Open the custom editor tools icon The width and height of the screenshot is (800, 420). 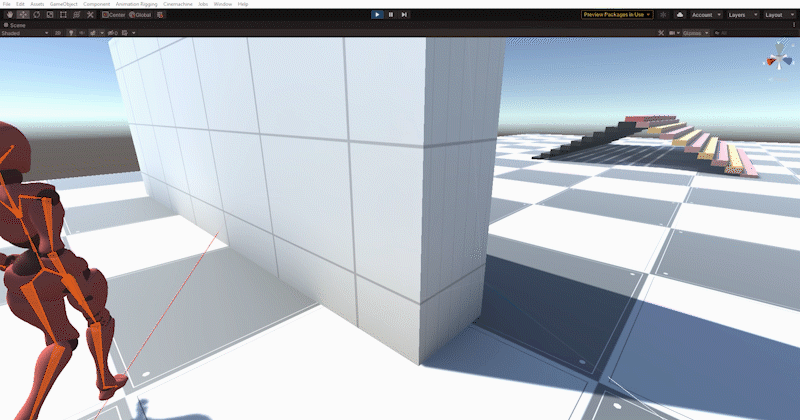point(91,15)
